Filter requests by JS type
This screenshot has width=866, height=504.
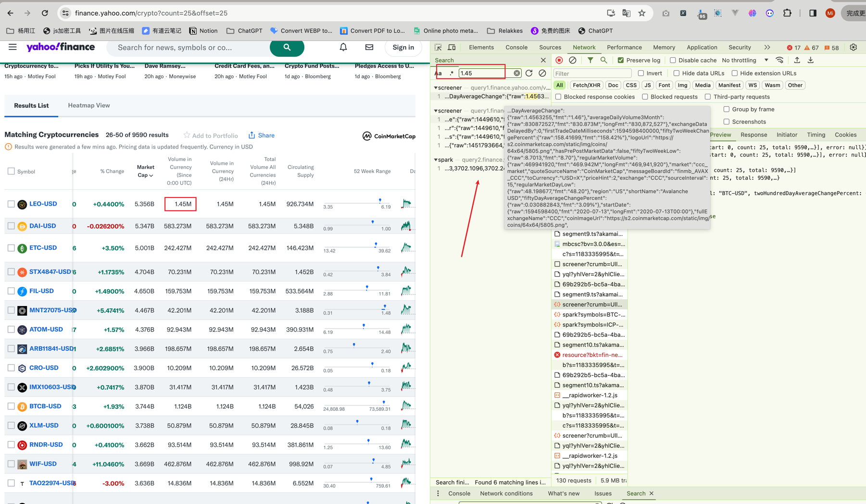pos(648,85)
